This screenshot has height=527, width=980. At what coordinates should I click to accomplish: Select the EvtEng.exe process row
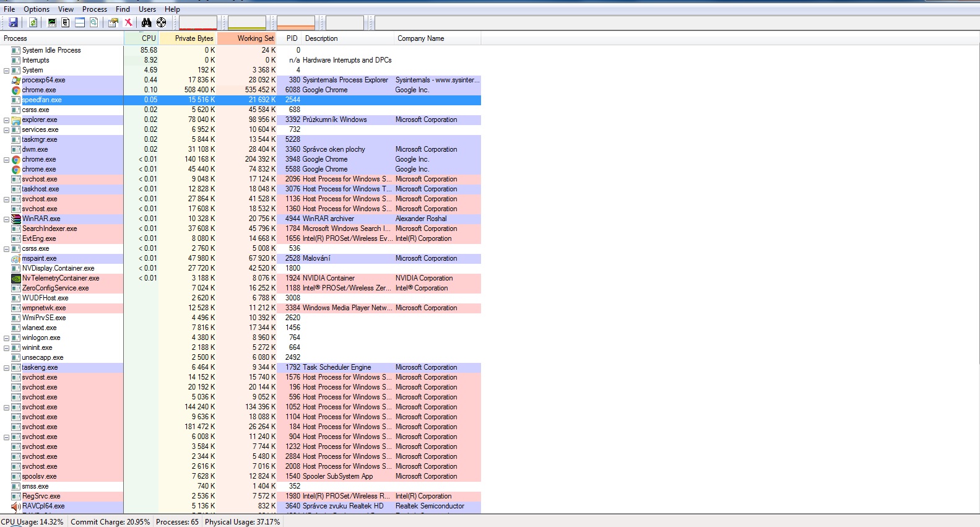click(x=240, y=238)
